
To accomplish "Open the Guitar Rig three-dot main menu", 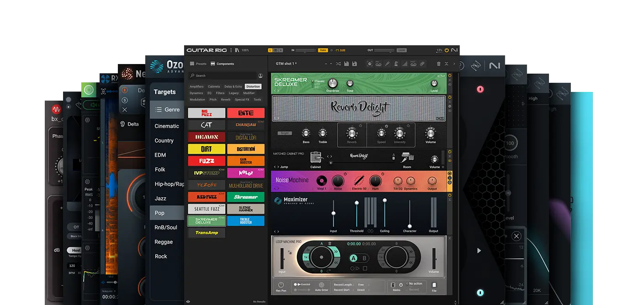I will click(x=231, y=50).
